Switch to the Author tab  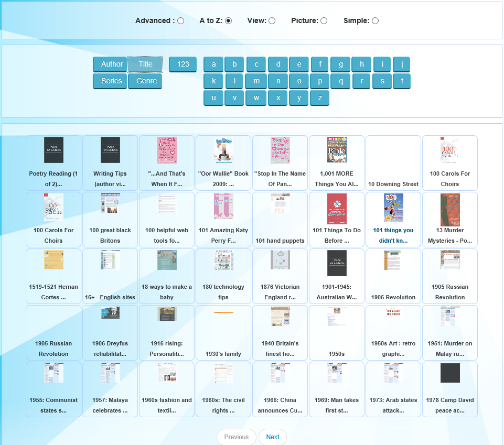(110, 64)
